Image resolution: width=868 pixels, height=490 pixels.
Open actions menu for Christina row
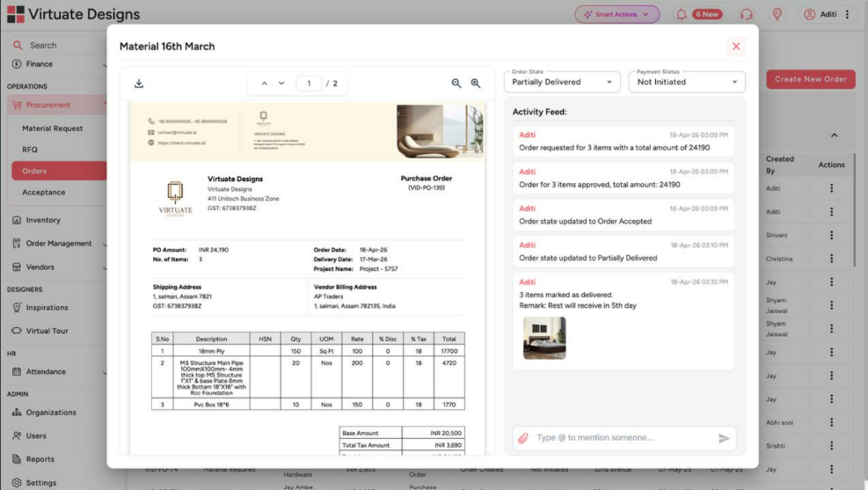(x=831, y=259)
